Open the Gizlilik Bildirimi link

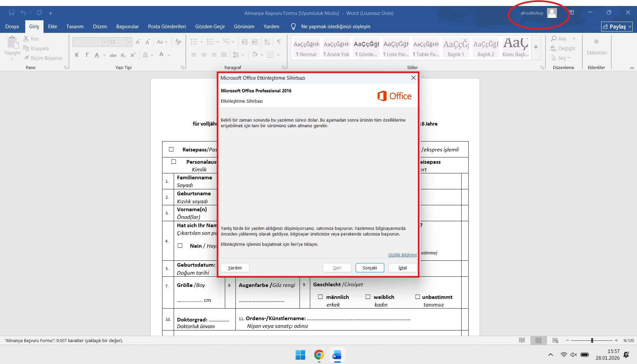[x=402, y=255]
